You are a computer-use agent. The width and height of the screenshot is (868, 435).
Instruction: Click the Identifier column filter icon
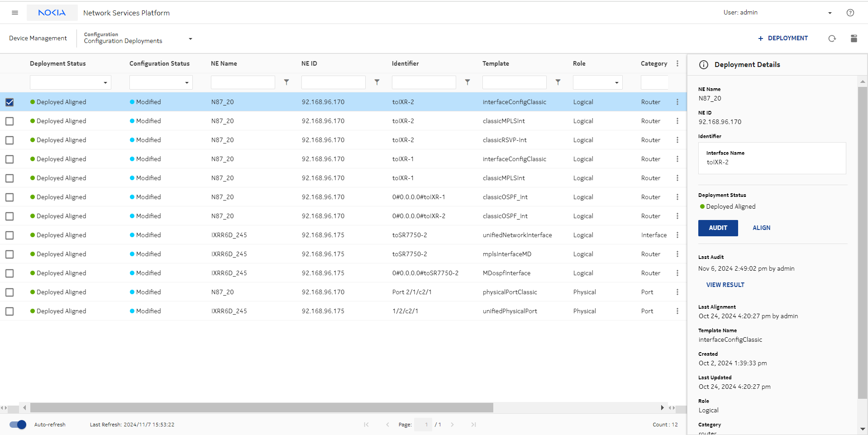tap(467, 82)
